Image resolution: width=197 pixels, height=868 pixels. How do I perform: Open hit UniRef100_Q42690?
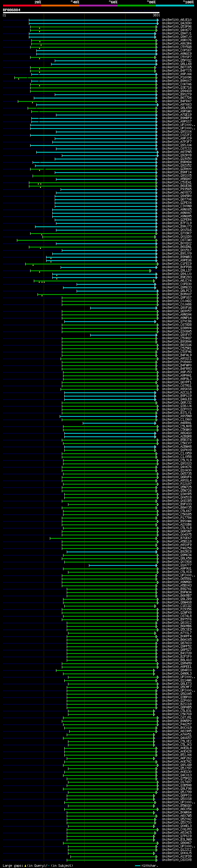pyautogui.click(x=176, y=23)
